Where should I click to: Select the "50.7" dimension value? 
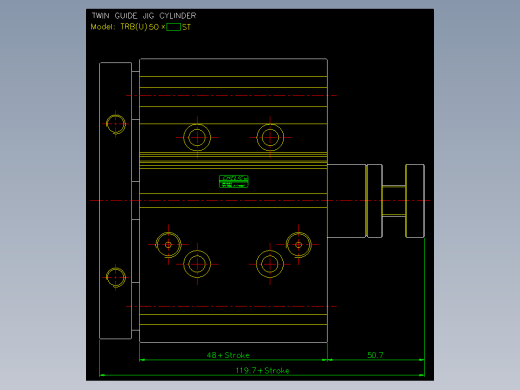coord(375,355)
